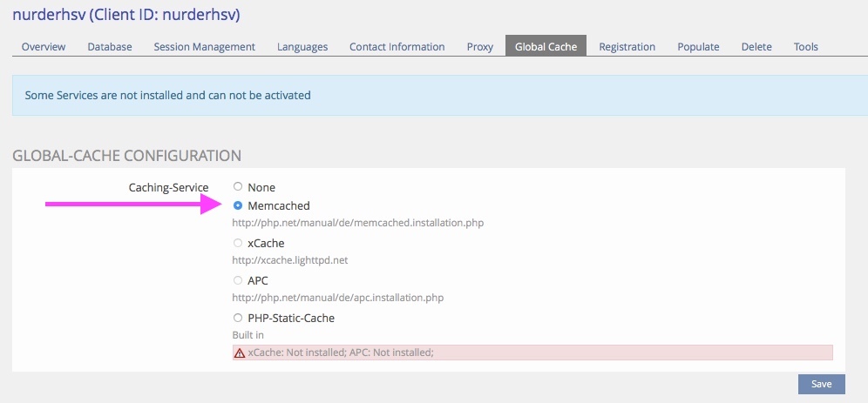The image size is (868, 403).
Task: Enable the PHP-Static-Cache option
Action: [x=238, y=318]
